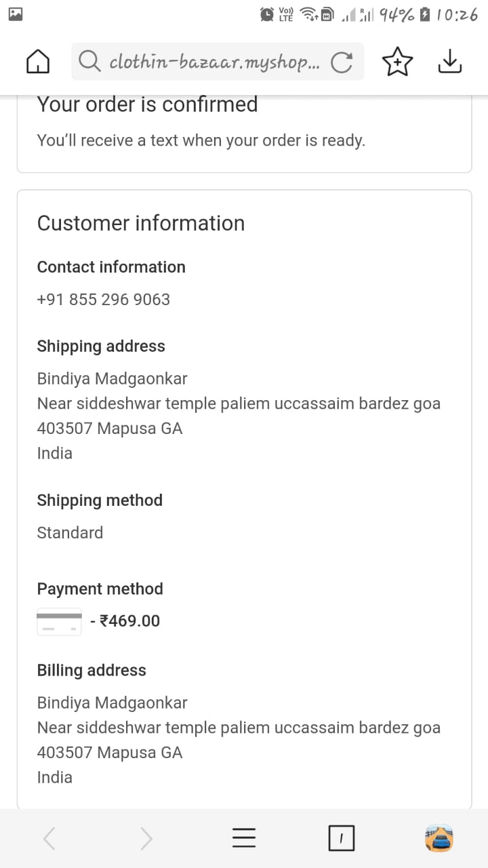This screenshot has height=868, width=488.
Task: Open downloads via the download arrow icon
Action: [450, 62]
